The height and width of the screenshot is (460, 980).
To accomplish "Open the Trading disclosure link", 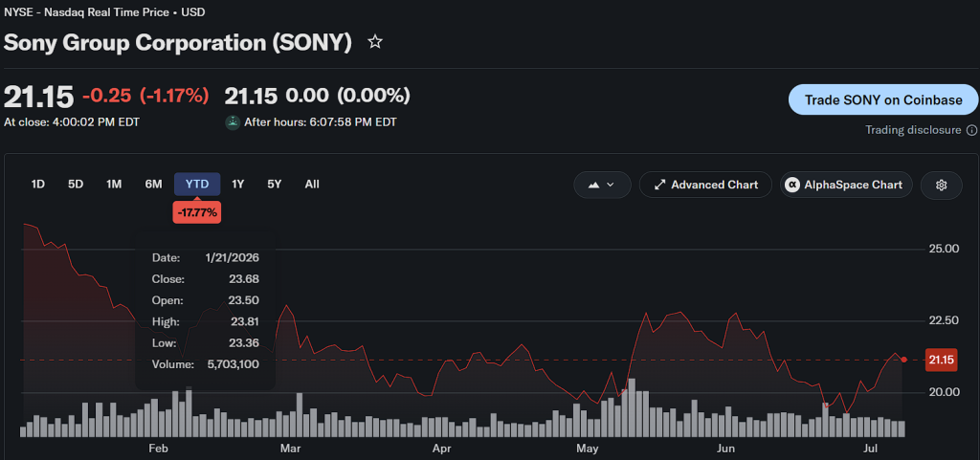I will (x=913, y=130).
